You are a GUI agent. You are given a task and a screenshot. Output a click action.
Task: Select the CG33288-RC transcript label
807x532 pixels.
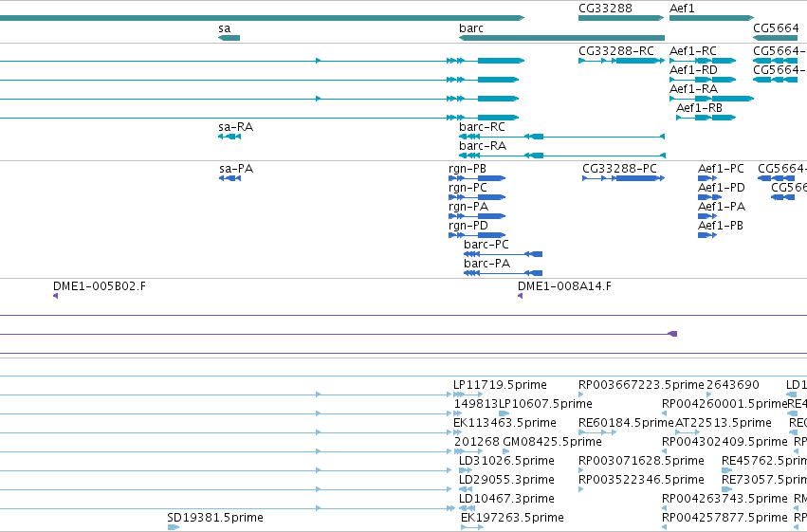616,51
